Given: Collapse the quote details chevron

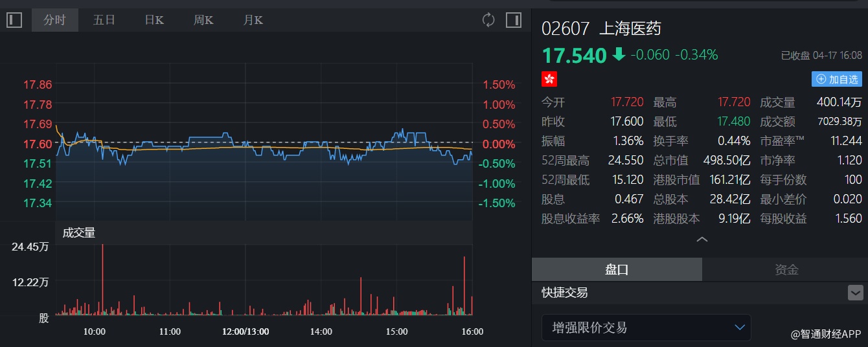Looking at the screenshot, I should (702, 240).
